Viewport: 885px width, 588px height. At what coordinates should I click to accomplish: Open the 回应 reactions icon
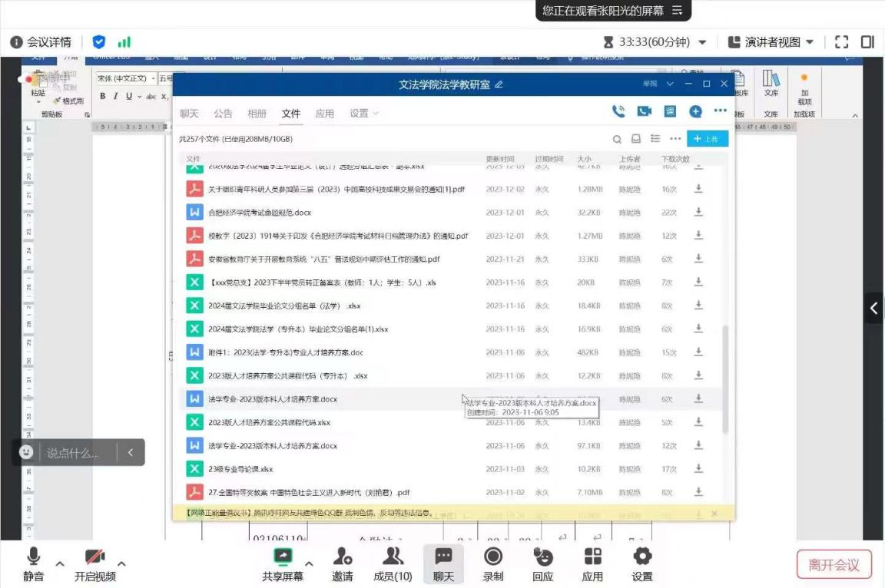click(543, 563)
